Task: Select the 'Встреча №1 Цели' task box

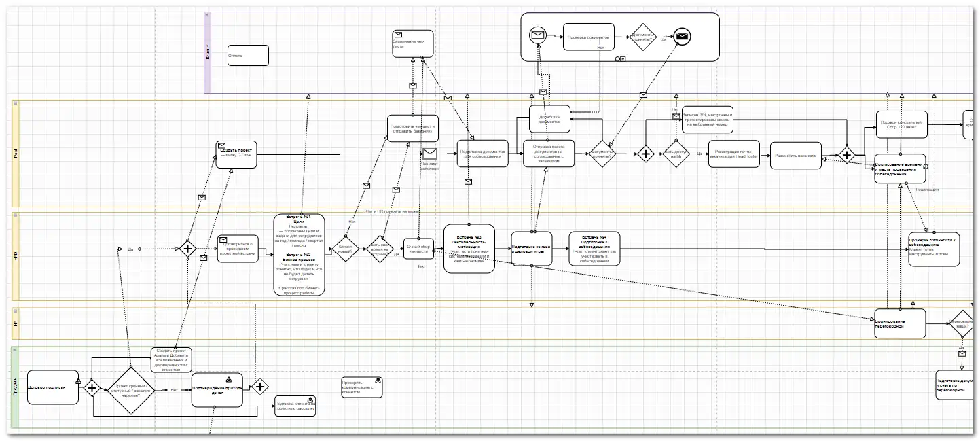Action: 299,255
